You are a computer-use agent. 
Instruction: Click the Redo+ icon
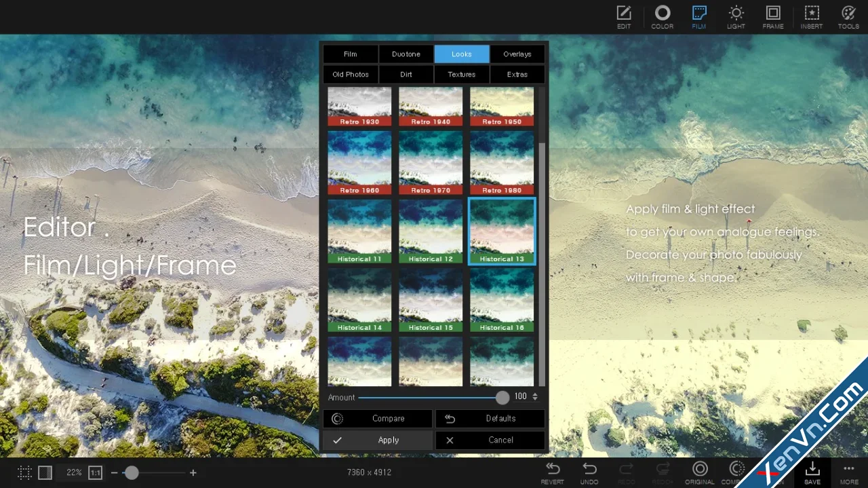[x=663, y=472]
